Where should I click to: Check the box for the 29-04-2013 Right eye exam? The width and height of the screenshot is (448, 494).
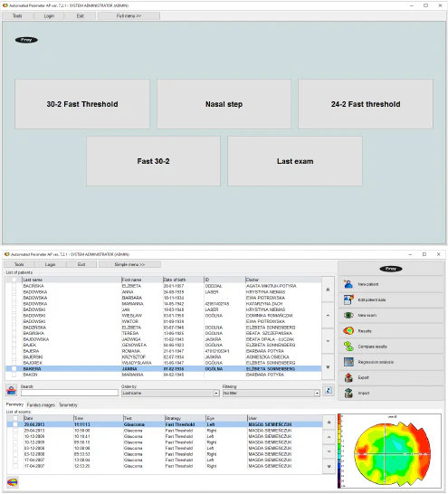[x=15, y=431]
